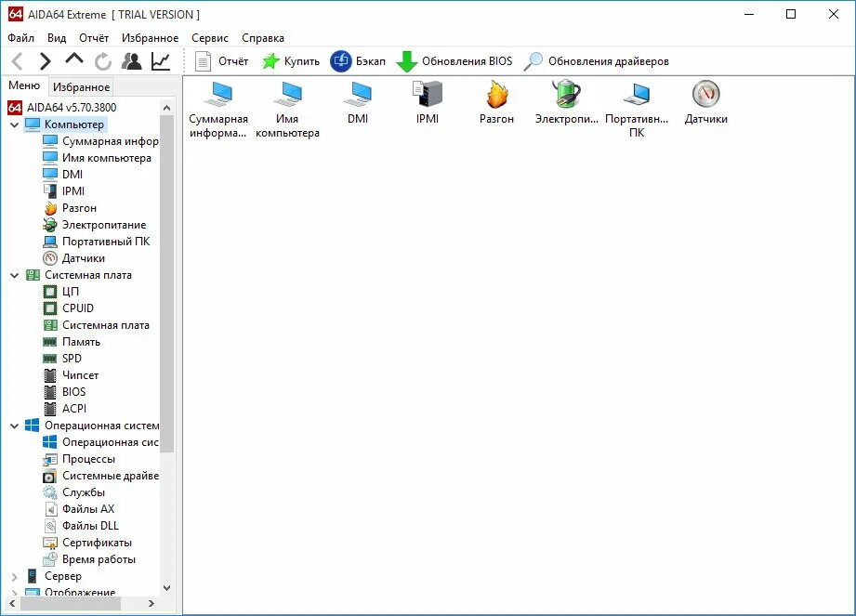Image resolution: width=856 pixels, height=616 pixels.
Task: Open the Справка menu
Action: click(263, 38)
